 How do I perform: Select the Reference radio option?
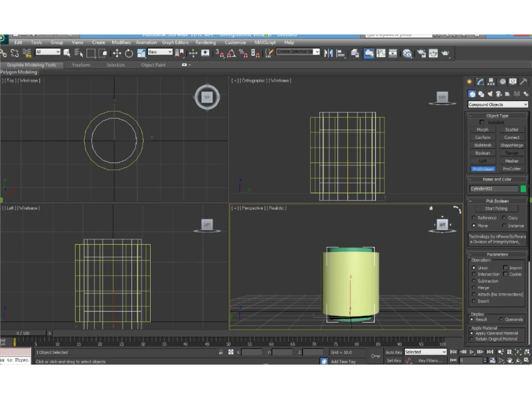474,218
